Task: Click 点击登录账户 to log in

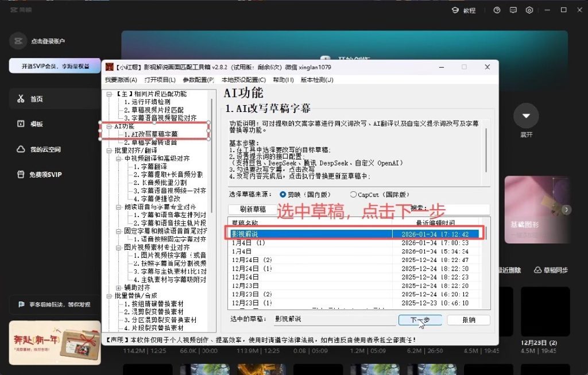Action: point(48,41)
